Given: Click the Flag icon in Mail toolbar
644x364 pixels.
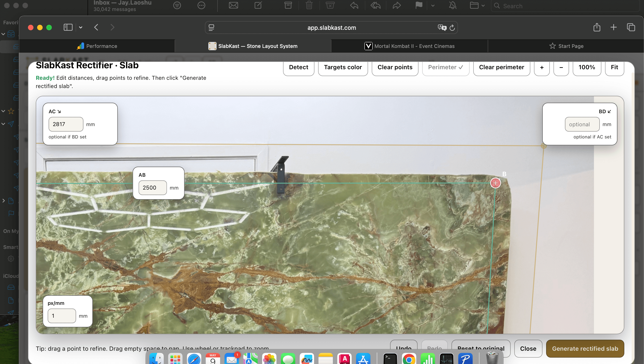Looking at the screenshot, I should point(419,5).
